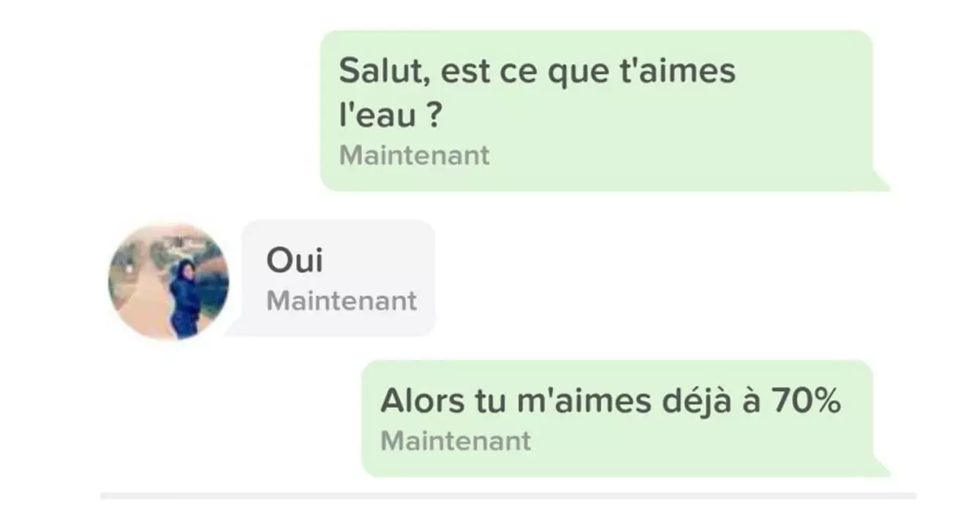This screenshot has height=515, width=980.
Task: Click the tail of the grey "Oui" bubble
Action: (234, 328)
